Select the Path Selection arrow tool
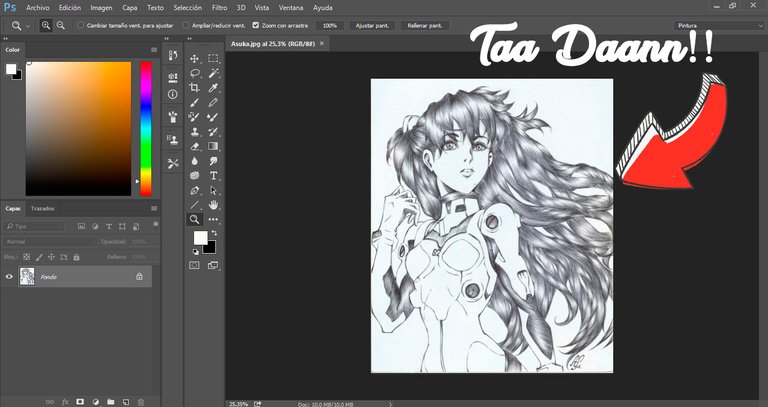Screen dimensions: 768x407 pos(213,190)
